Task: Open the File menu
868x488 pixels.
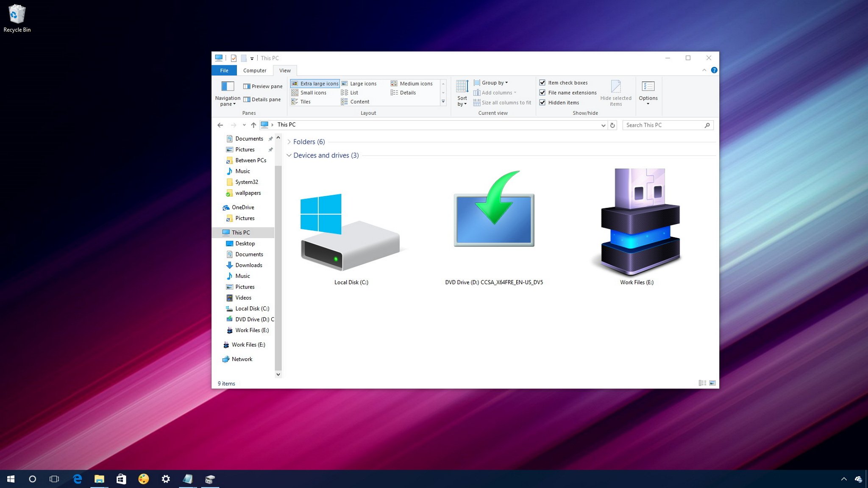Action: click(x=224, y=70)
